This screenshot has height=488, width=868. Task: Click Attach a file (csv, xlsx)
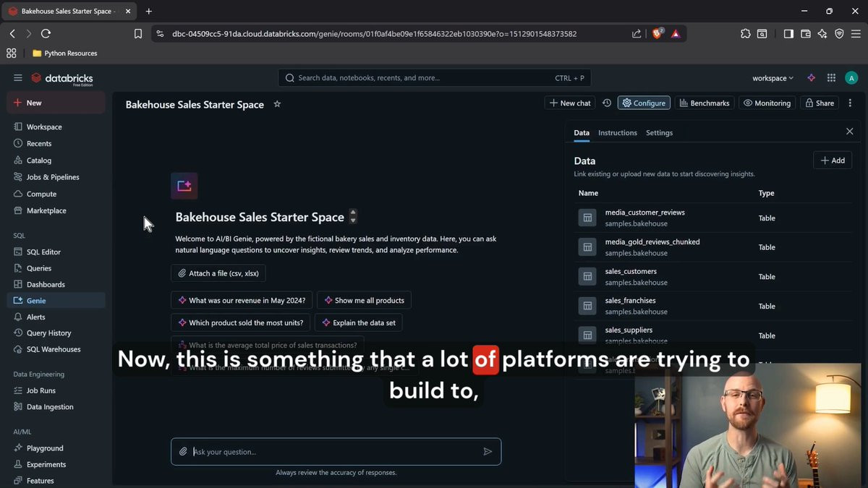coord(218,273)
